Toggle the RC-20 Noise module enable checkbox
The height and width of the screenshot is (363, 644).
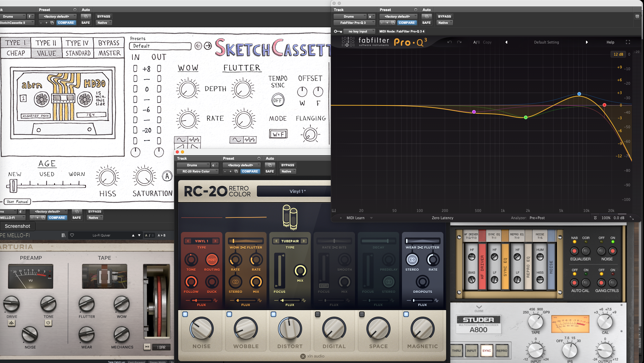185,314
